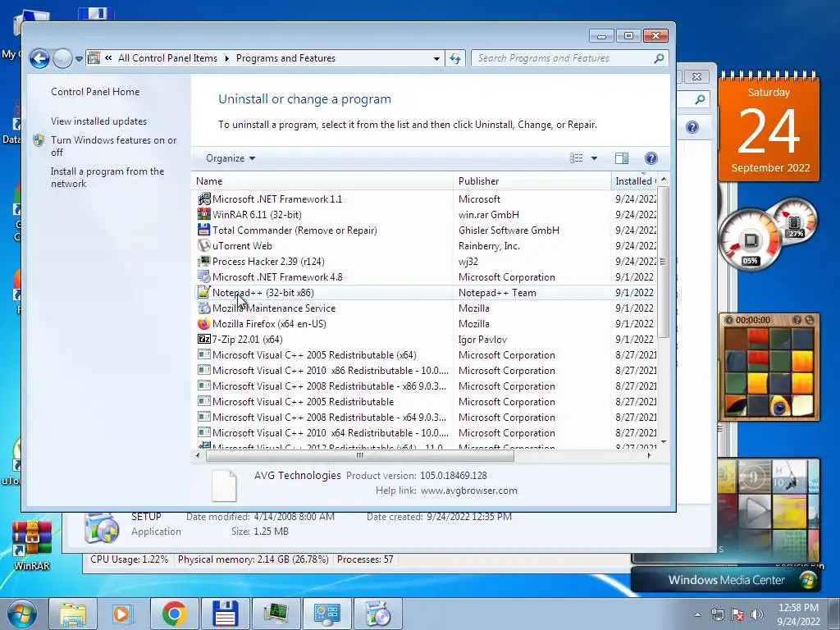The width and height of the screenshot is (840, 630).
Task: Switch to the setup installer in taskbar
Action: tap(377, 614)
